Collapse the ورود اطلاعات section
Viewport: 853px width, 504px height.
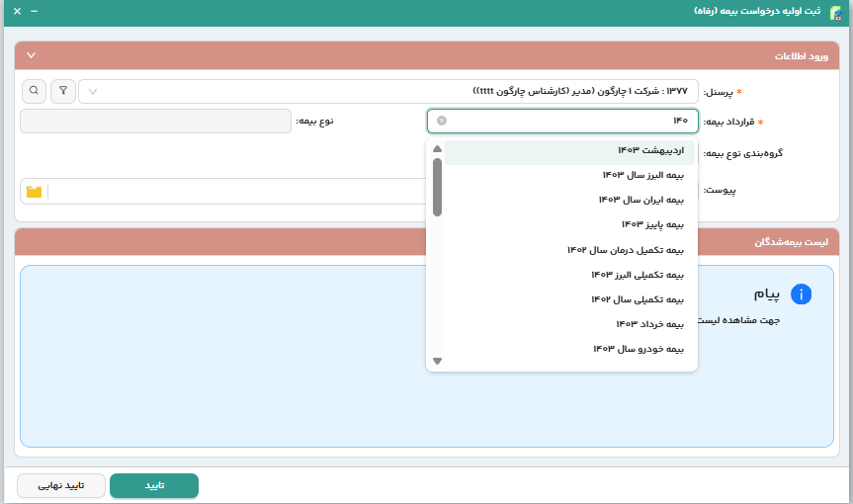pyautogui.click(x=31, y=55)
